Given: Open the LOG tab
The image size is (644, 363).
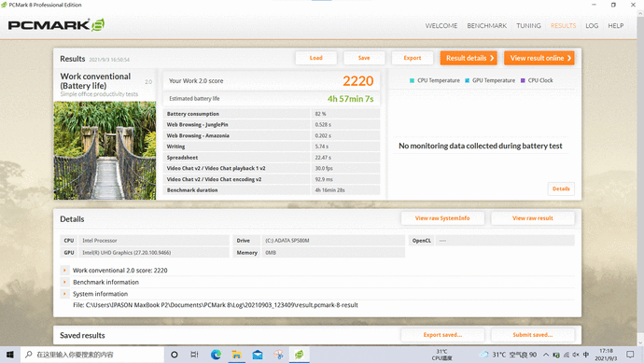Looking at the screenshot, I should 592,25.
